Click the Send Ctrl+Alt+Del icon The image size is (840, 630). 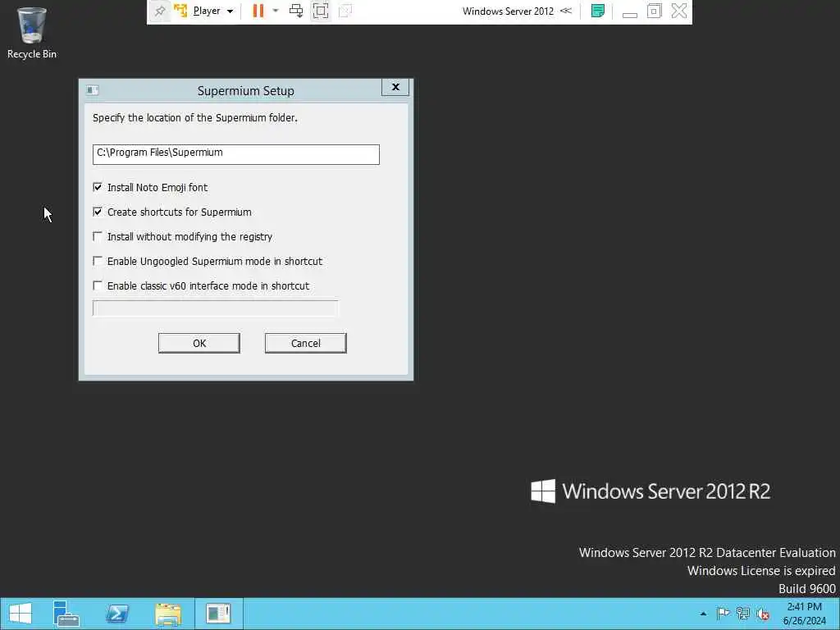click(295, 11)
